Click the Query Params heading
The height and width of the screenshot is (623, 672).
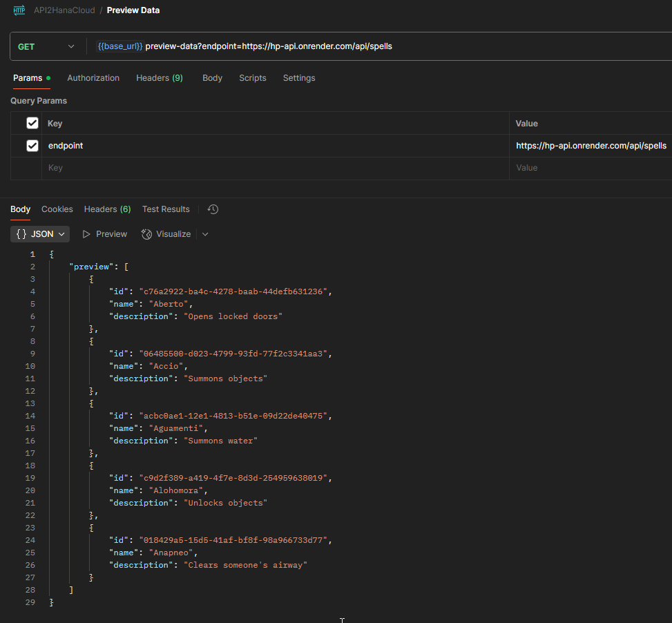pos(39,101)
